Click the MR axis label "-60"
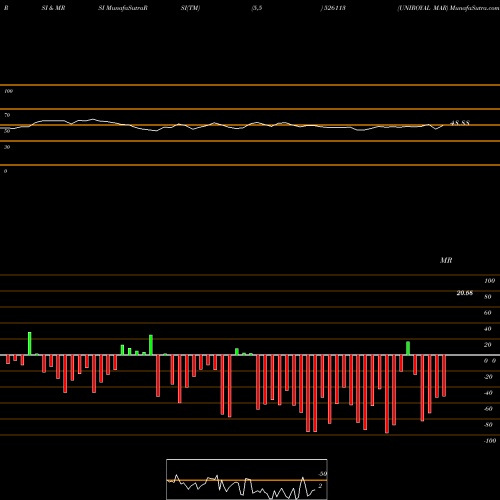 [x=488, y=409]
